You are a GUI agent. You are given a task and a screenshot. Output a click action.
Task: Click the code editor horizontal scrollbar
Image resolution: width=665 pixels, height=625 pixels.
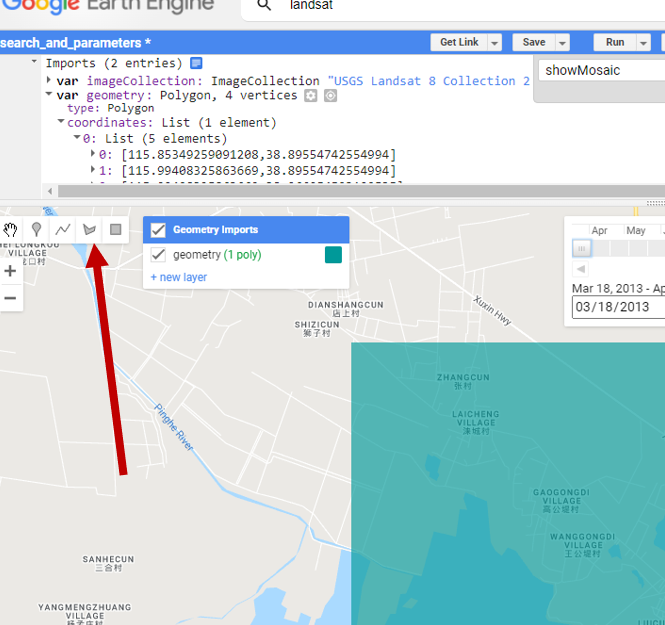point(360,191)
